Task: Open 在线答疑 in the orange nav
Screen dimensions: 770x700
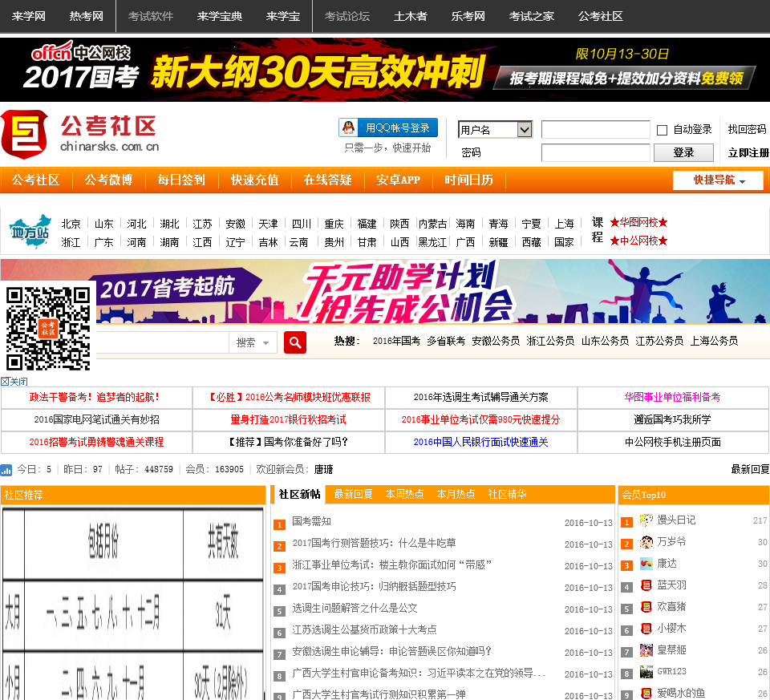Action: pos(327,180)
